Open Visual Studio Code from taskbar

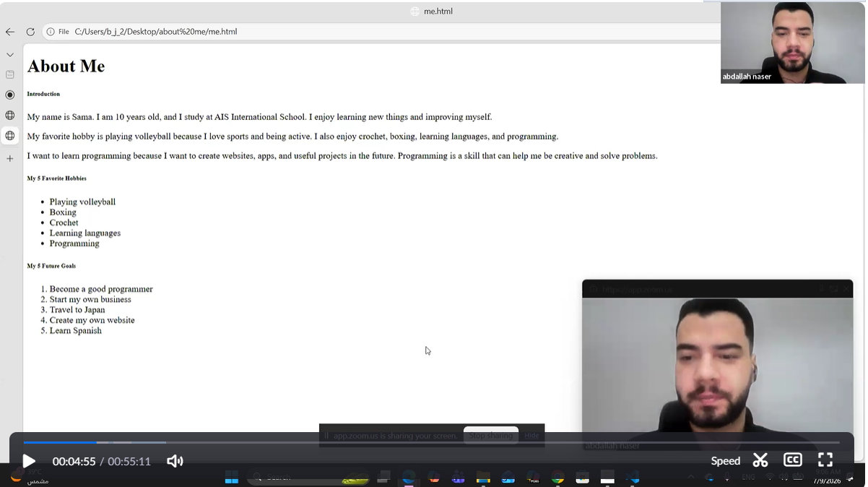click(633, 477)
